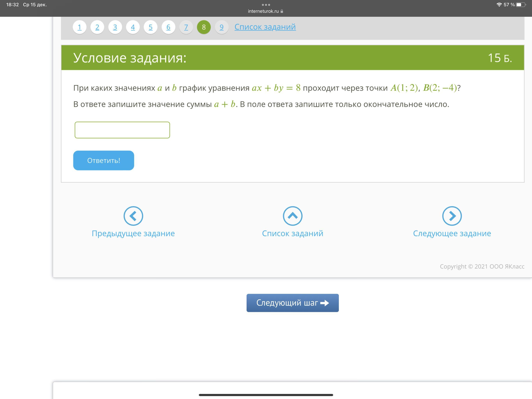Click the next task right-arrow circle icon
The width and height of the screenshot is (532, 399).
coord(452,216)
